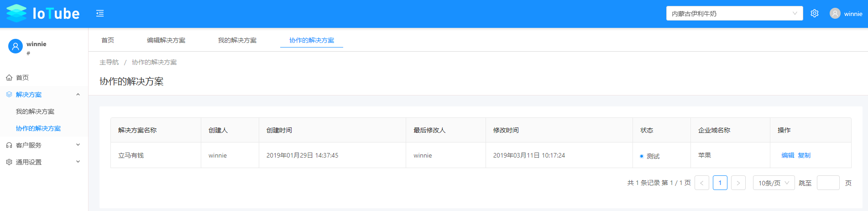868x211 pixels.
Task: Click 复制 link for 立马有钱
Action: (x=804, y=155)
